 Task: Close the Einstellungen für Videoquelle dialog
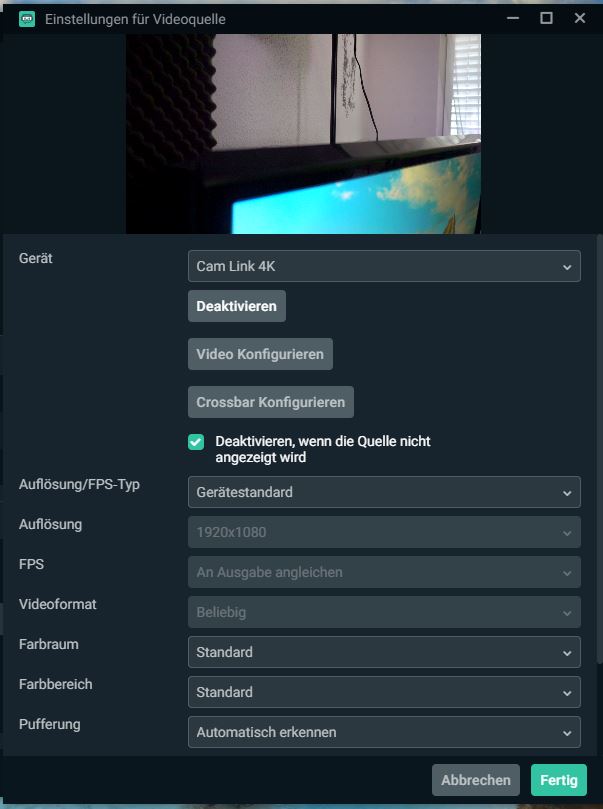580,18
